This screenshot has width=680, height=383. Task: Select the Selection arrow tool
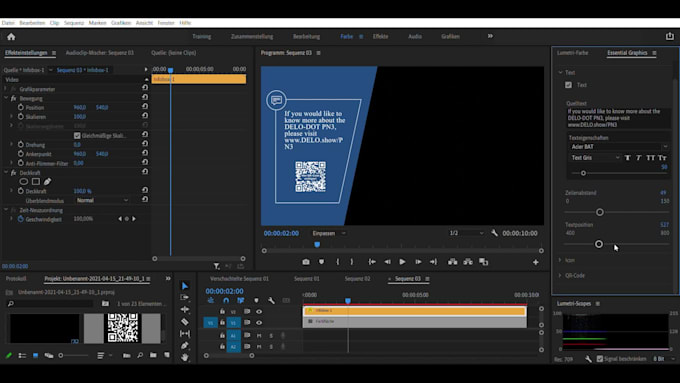pos(185,286)
